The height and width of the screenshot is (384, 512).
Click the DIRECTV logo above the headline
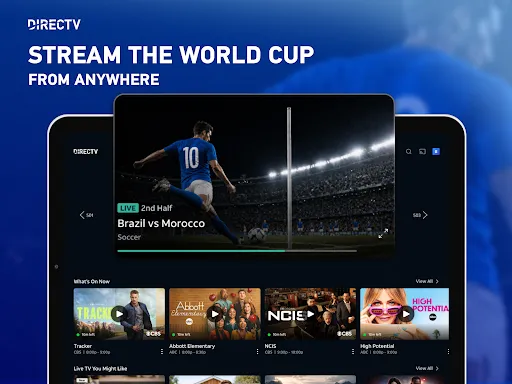[54, 25]
